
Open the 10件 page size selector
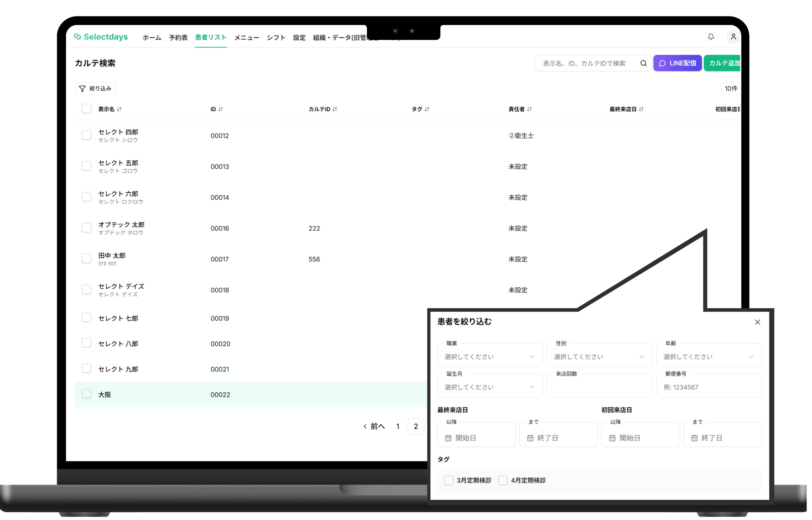coord(731,88)
